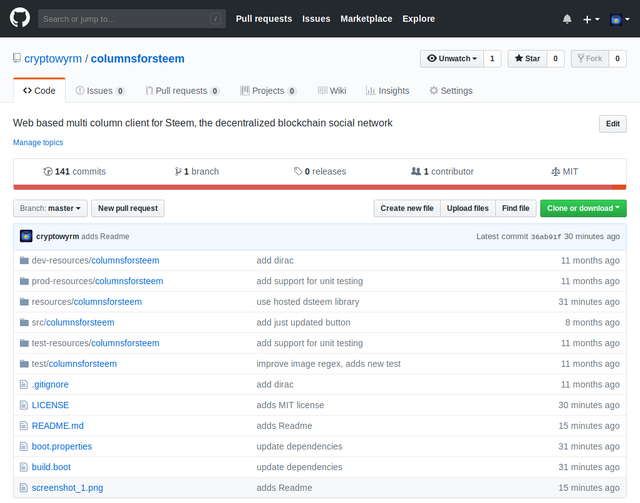Switch to the Projects tab
Viewport: 640px width, 503px height.
[268, 91]
